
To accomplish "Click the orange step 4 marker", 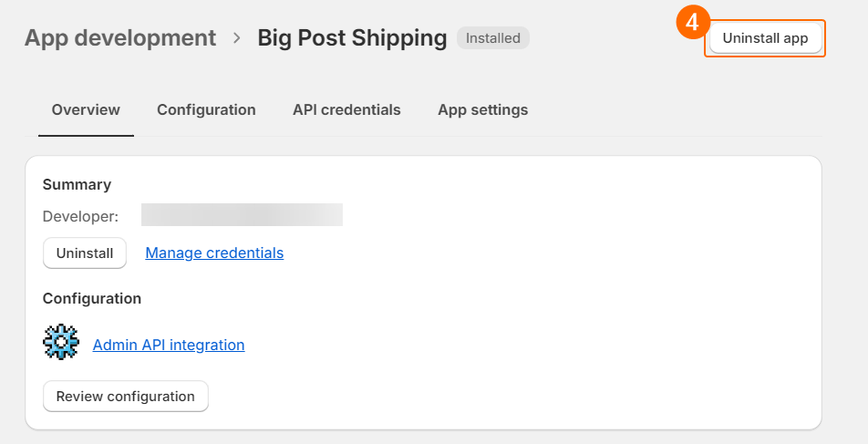I will 693,24.
